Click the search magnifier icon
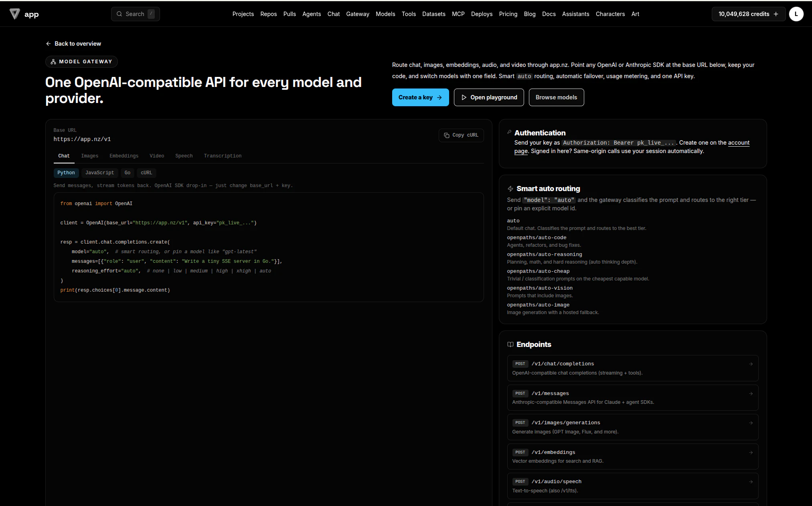Screen dimensions: 812x506 (x=119, y=14)
